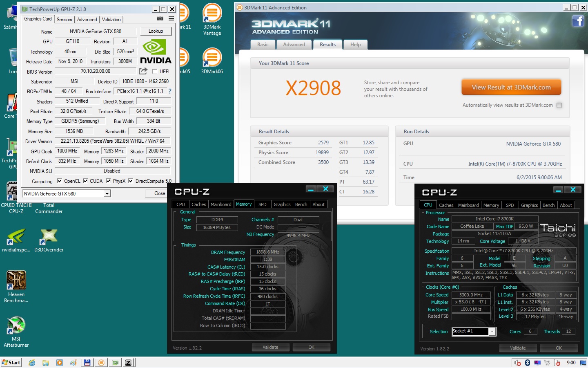Screen dimensions: 588x368
Task: Toggle the PhysX checkbox
Action: tap(108, 181)
